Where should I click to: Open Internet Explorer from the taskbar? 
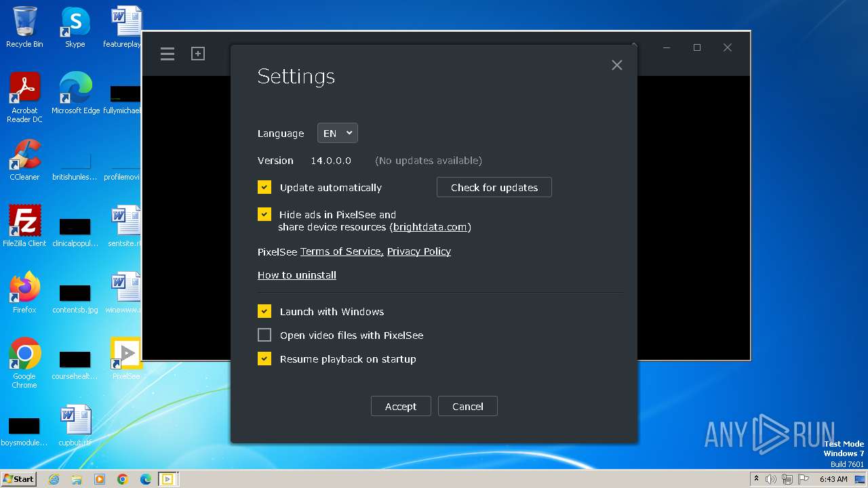[54, 479]
